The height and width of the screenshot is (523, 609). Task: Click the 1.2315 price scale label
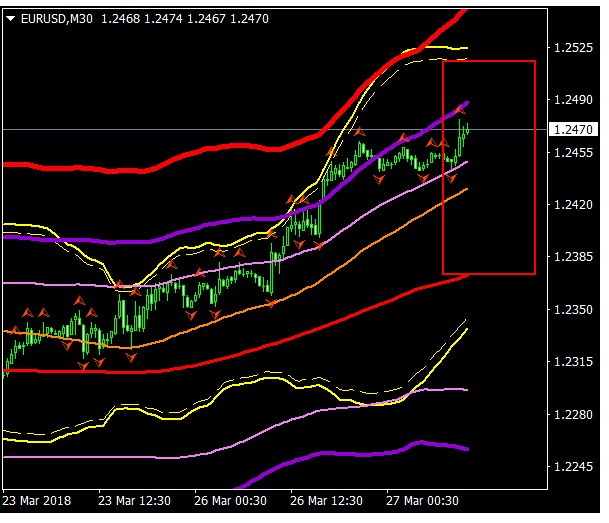(x=576, y=362)
